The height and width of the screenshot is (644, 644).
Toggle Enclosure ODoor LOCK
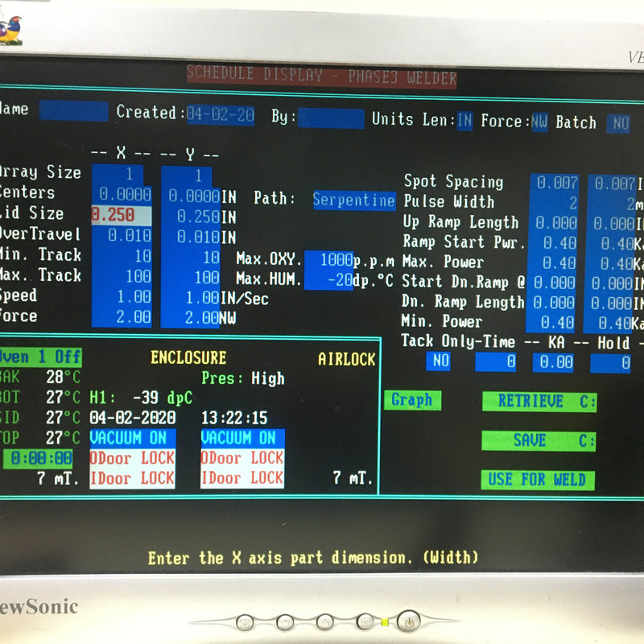pos(133,458)
